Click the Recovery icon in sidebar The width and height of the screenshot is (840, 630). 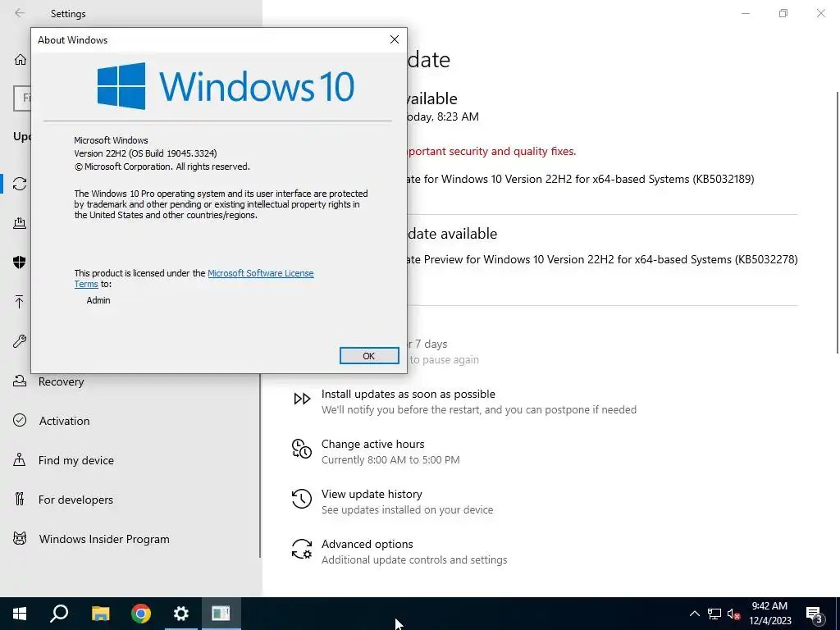(x=20, y=381)
